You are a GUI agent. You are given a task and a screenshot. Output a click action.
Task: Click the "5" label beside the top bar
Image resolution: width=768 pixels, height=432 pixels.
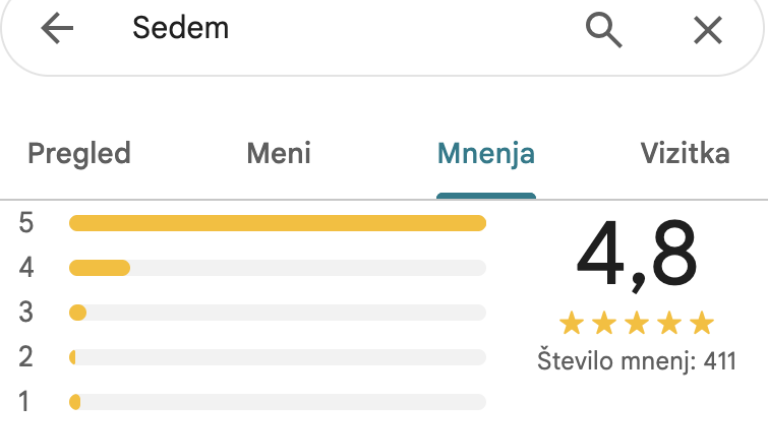click(x=26, y=223)
